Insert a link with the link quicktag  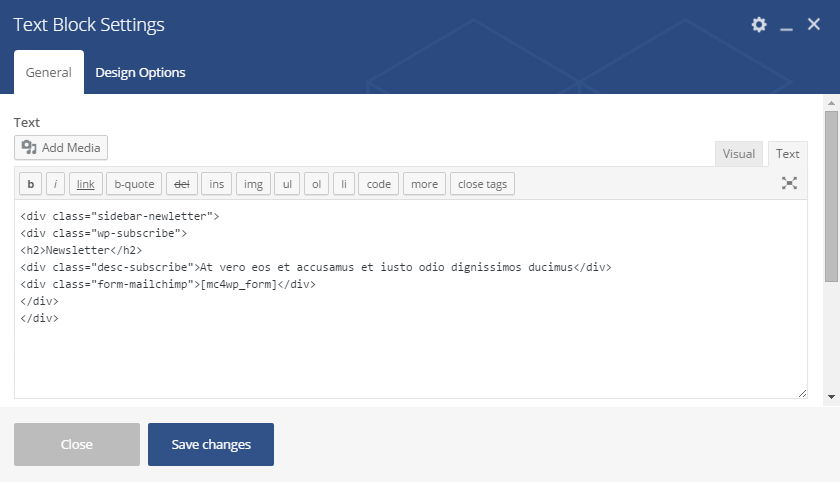86,184
